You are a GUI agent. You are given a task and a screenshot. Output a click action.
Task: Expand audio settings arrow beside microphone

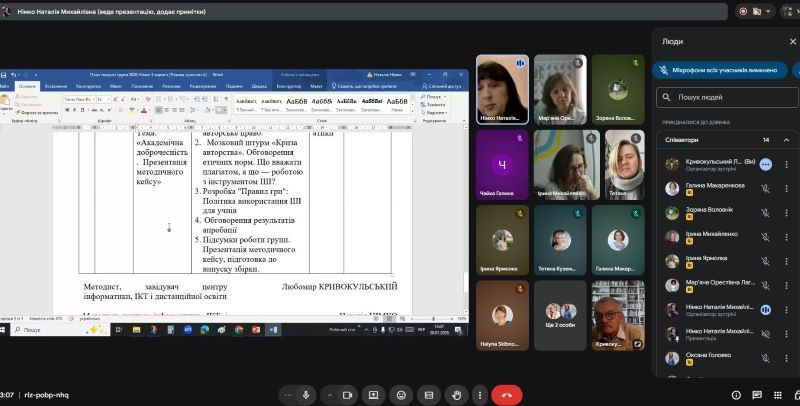287,394
